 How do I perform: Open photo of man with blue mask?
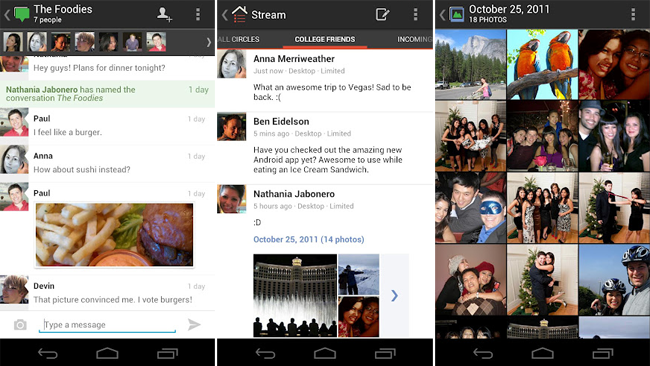(471, 208)
